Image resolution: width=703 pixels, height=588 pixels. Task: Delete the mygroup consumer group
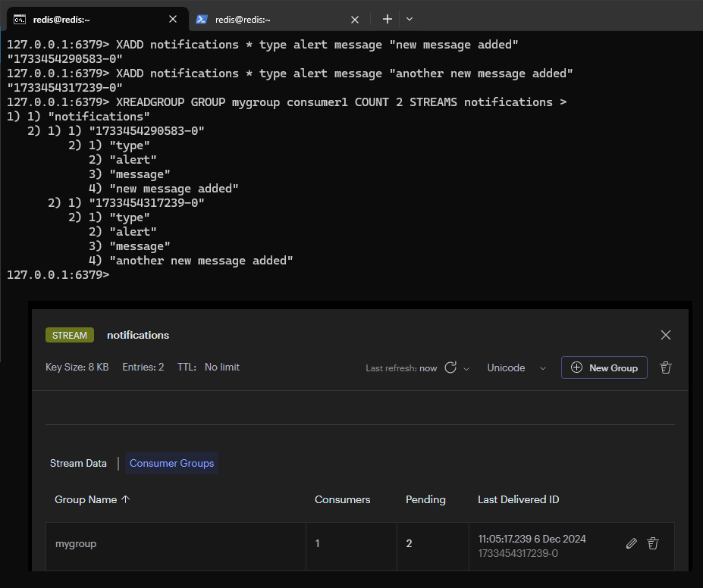click(x=652, y=543)
